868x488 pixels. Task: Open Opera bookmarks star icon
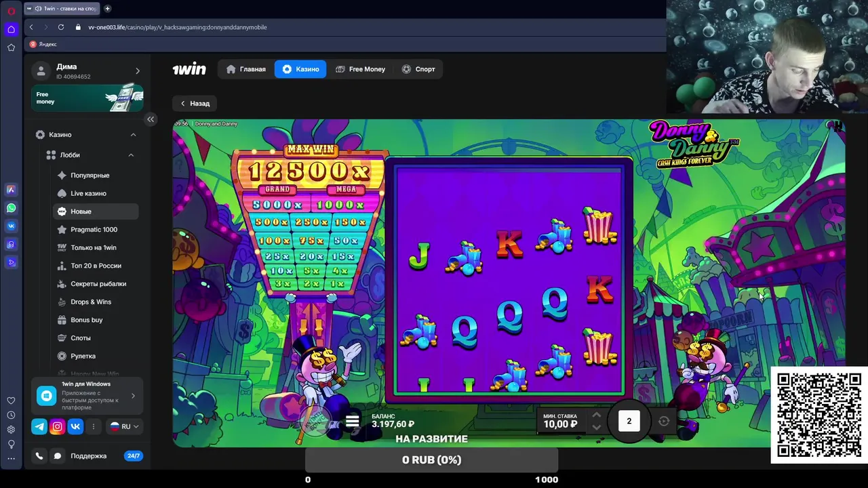tap(11, 47)
